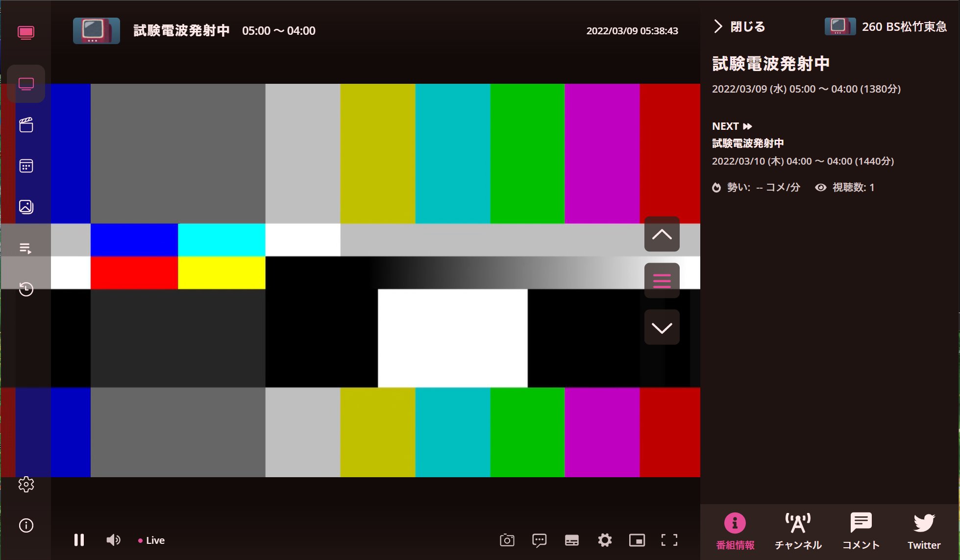Viewport: 960px width, 560px height.
Task: Toggle picture-in-picture playback mode
Action: 637,540
